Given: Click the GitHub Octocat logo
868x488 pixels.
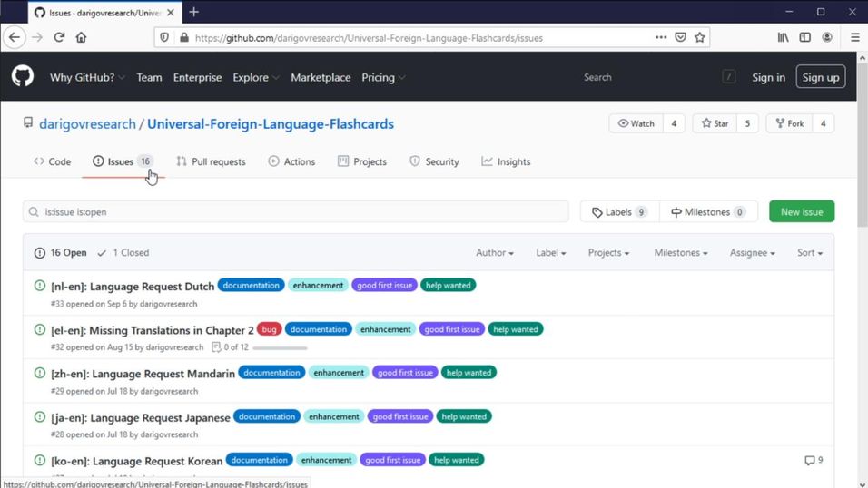Looking at the screenshot, I should tap(23, 76).
